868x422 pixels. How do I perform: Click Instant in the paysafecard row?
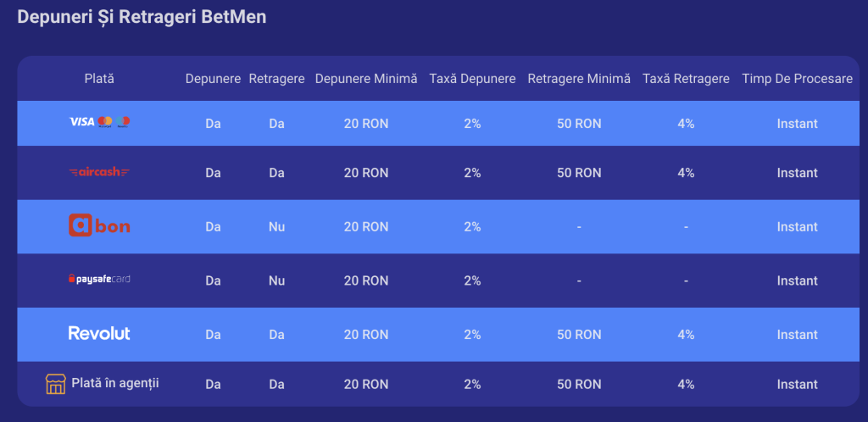coord(797,281)
